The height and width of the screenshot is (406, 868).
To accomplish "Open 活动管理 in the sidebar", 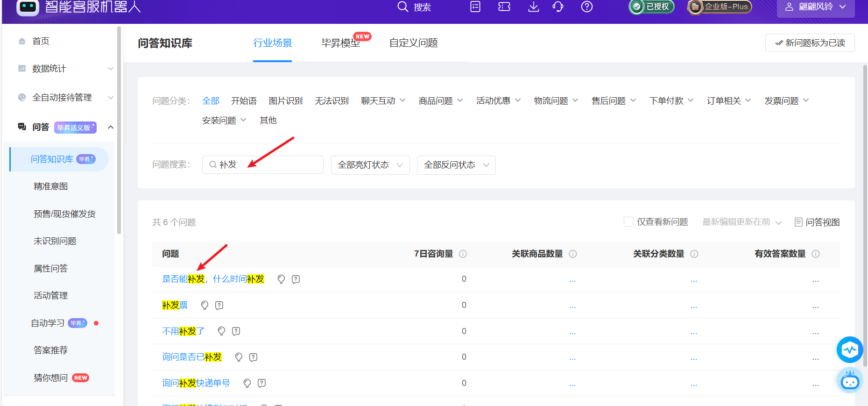I will 51,296.
